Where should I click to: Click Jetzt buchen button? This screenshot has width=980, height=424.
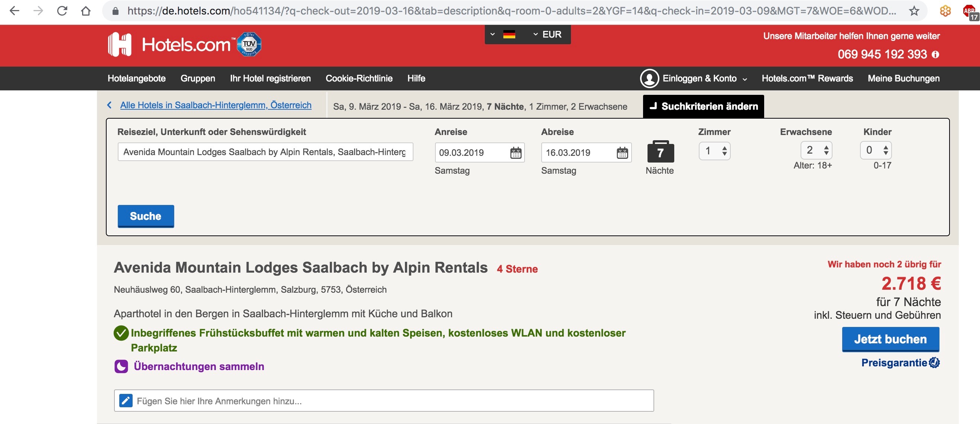click(x=890, y=339)
